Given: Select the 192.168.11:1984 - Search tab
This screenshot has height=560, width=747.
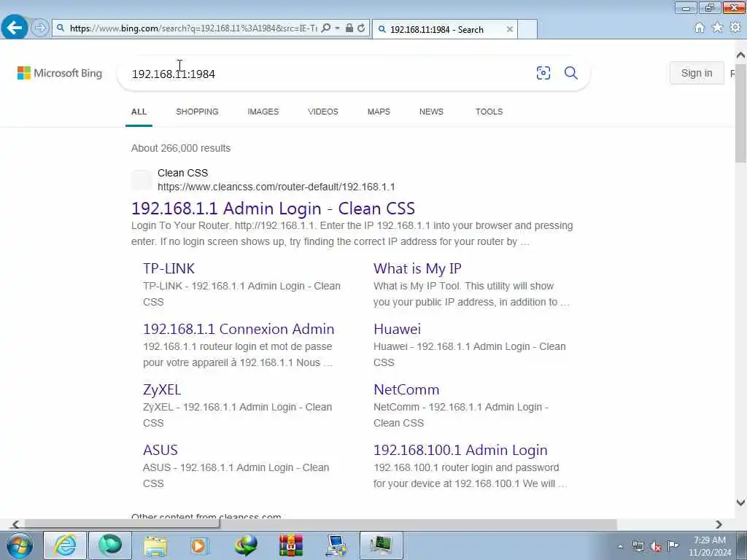Looking at the screenshot, I should (x=444, y=29).
